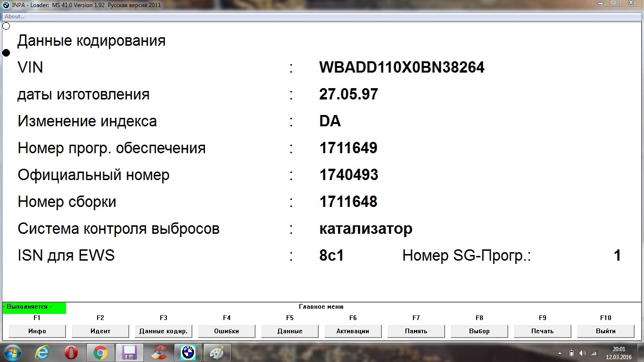Click the ISN для EWS label
Image resolution: width=644 pixels, height=362 pixels.
click(x=66, y=255)
